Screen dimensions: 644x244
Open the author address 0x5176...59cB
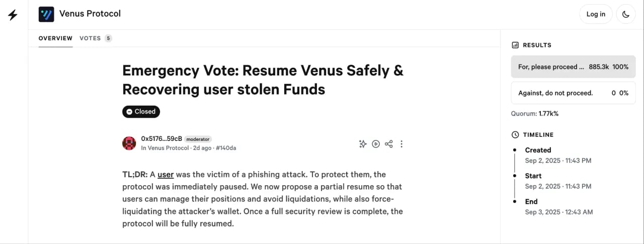click(161, 139)
